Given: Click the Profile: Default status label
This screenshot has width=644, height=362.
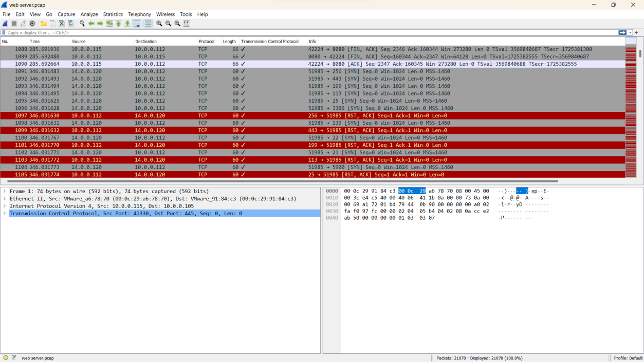Looking at the screenshot, I should click(628, 358).
